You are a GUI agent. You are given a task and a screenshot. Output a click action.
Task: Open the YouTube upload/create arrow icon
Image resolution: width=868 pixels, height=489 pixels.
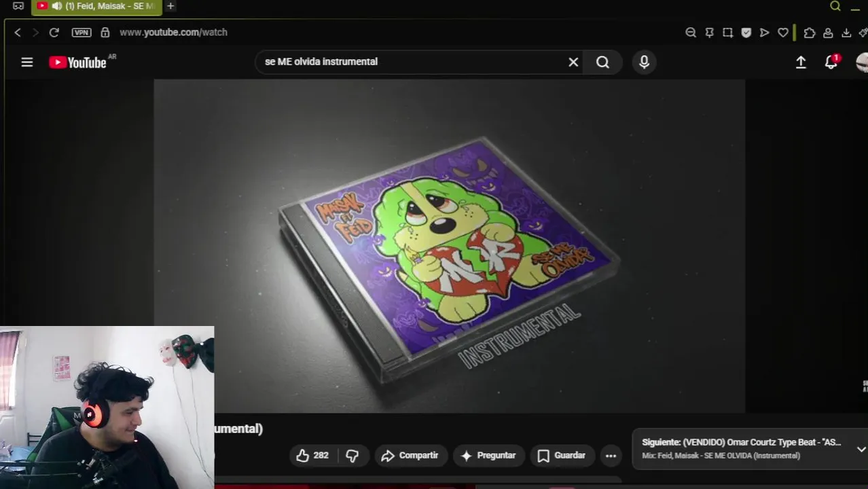[801, 62]
